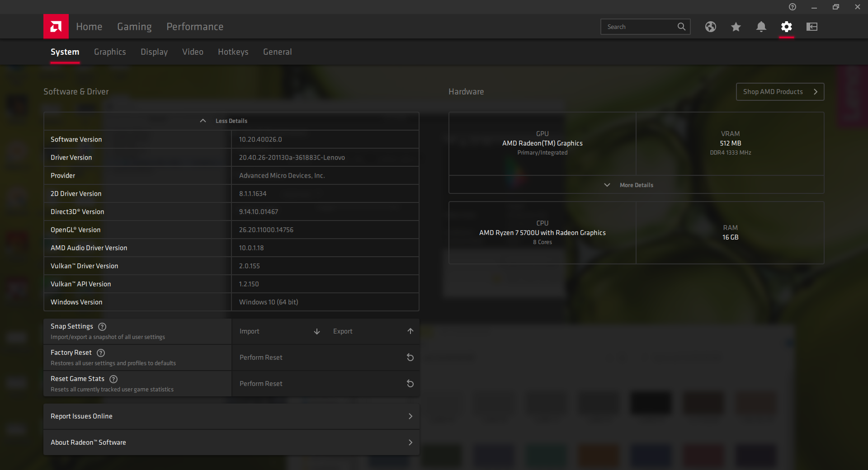The image size is (868, 470).
Task: Expand hardware More Details
Action: click(x=636, y=185)
